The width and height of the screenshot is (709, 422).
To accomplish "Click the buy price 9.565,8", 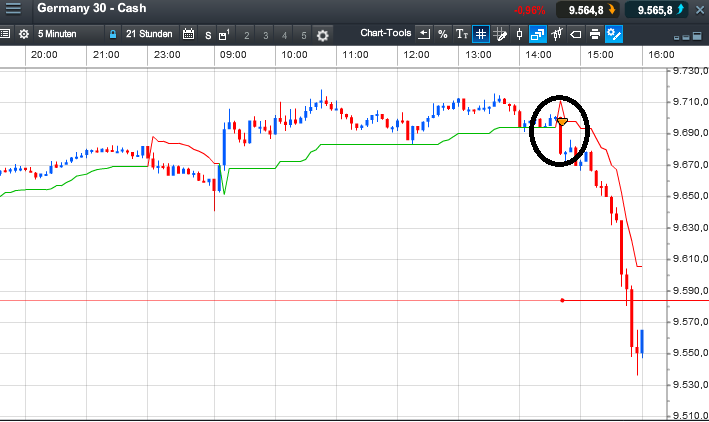I will click(x=655, y=10).
